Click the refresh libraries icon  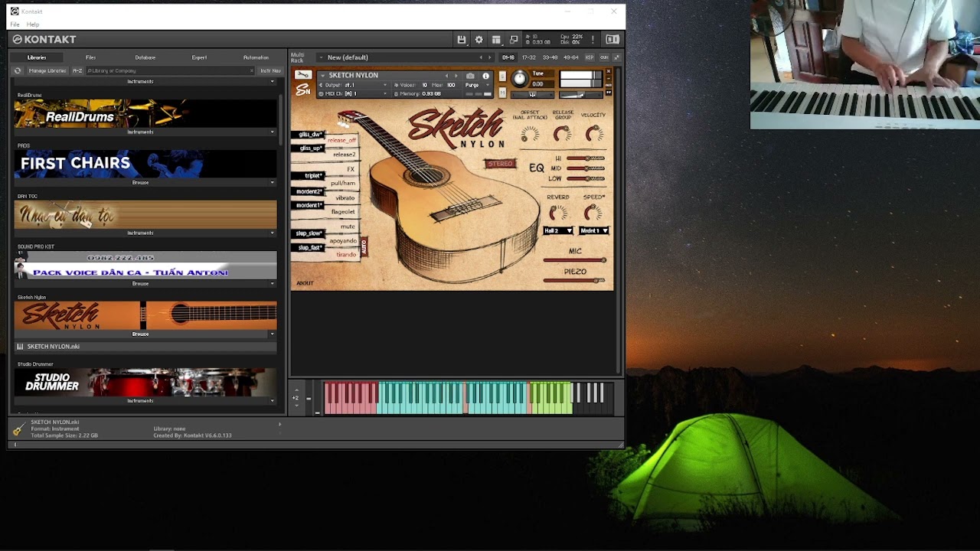pyautogui.click(x=18, y=70)
